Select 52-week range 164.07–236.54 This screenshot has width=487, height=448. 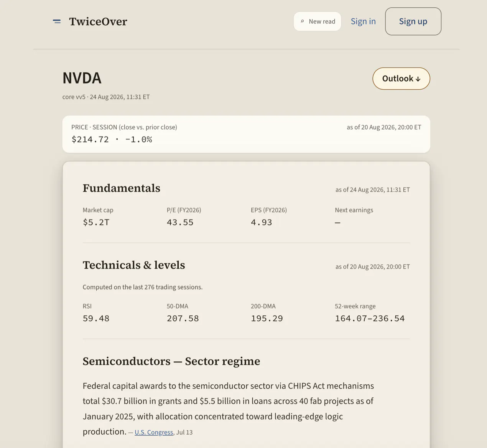(x=370, y=318)
